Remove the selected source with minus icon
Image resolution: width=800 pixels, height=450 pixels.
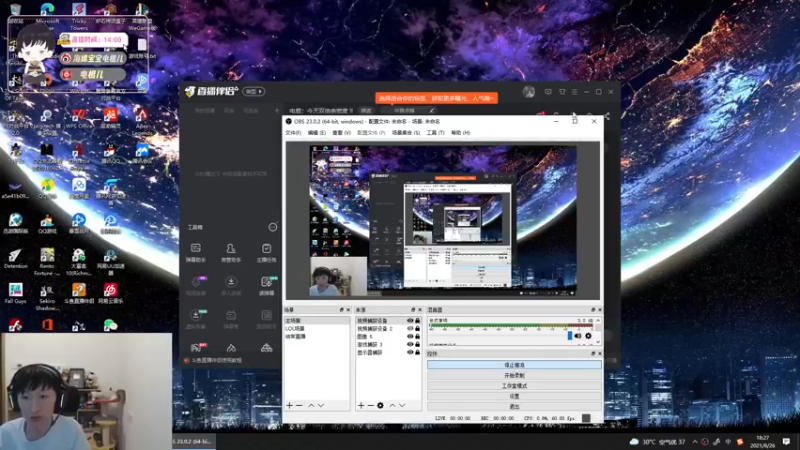[x=370, y=405]
